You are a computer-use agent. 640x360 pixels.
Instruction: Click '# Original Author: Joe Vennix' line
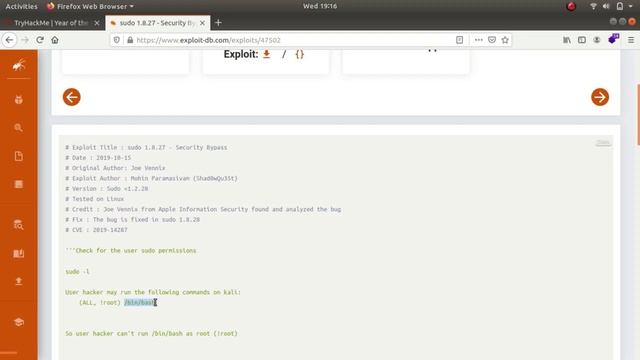tap(115, 168)
